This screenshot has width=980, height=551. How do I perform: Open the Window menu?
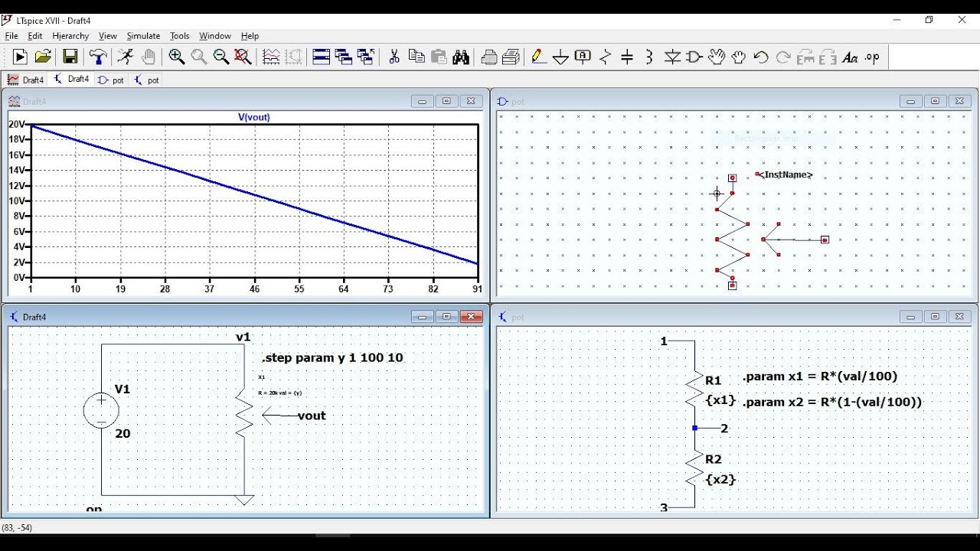(x=215, y=36)
